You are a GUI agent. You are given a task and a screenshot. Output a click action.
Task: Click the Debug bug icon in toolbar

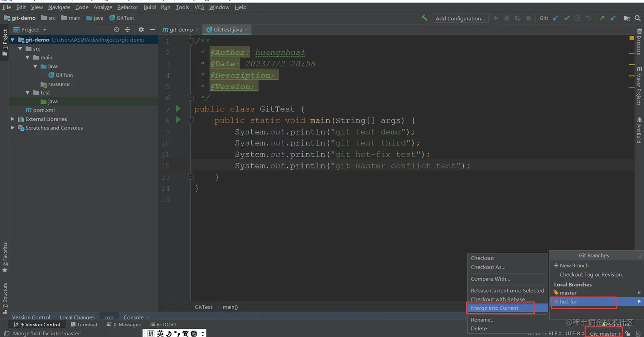507,18
